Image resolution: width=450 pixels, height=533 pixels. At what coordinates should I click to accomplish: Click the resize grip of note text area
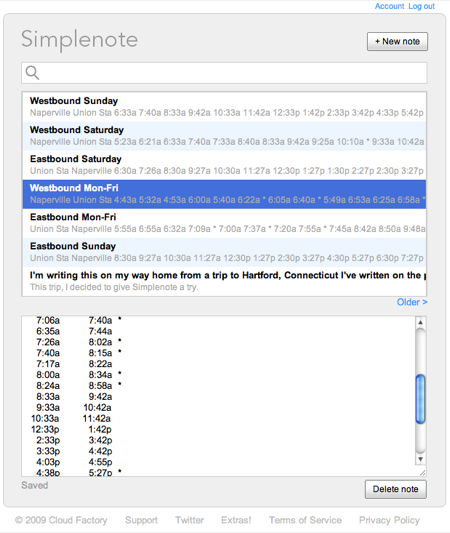pyautogui.click(x=422, y=472)
